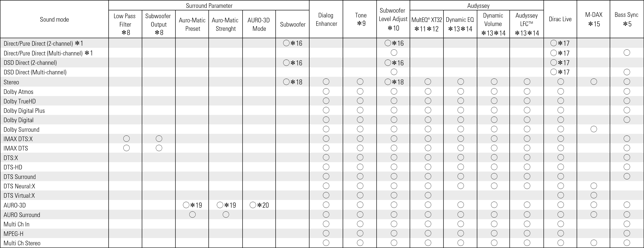Click the Dirac Live column header
The height and width of the screenshot is (248, 644).
point(560,19)
